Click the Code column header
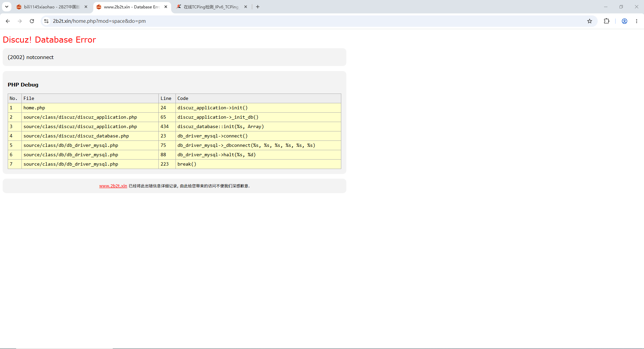The height and width of the screenshot is (349, 644). point(258,99)
